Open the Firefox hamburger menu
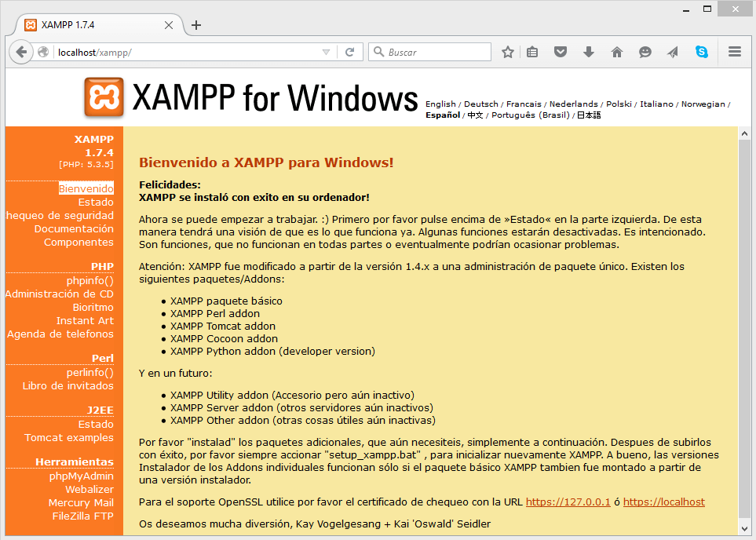Image resolution: width=756 pixels, height=540 pixels. point(735,52)
